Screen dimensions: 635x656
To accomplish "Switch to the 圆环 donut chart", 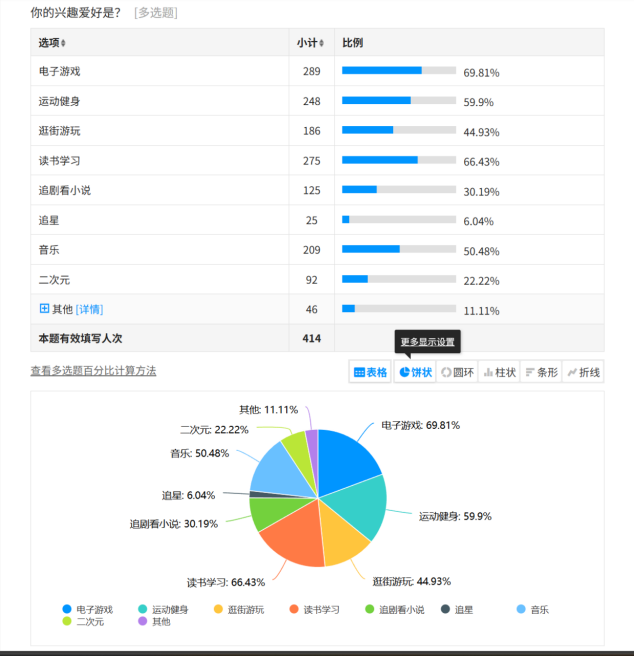I will 458,372.
